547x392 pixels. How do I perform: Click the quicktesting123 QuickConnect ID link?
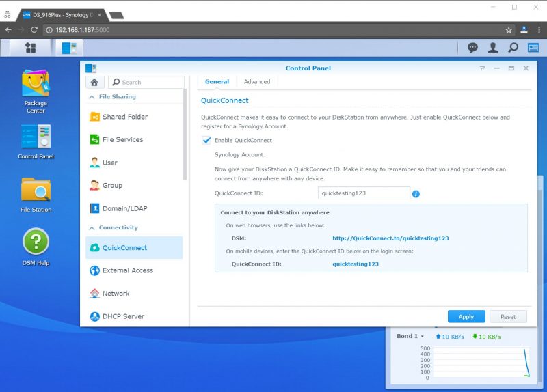click(x=356, y=264)
